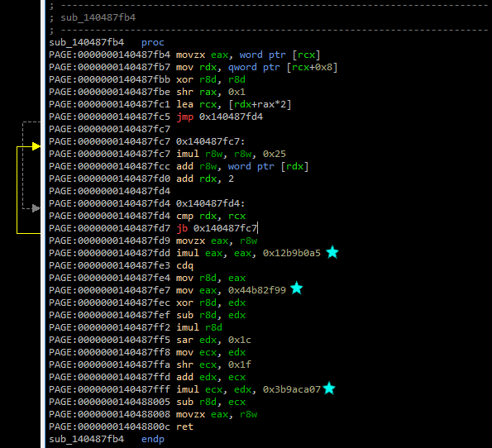Click the mov ecx, edx instruction
Image resolution: width=492 pixels, height=448 pixels.
[211, 352]
